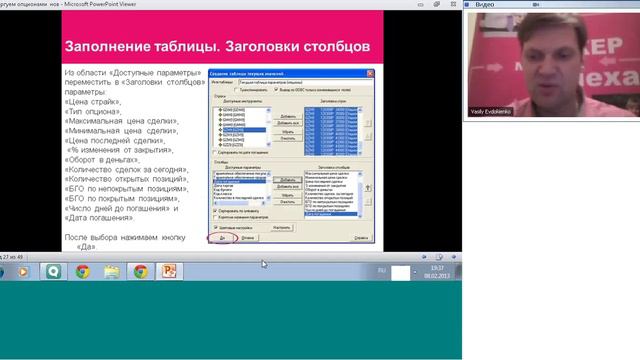Show hidden tray icons with the small arrow
640x360 pixels.
(415, 272)
